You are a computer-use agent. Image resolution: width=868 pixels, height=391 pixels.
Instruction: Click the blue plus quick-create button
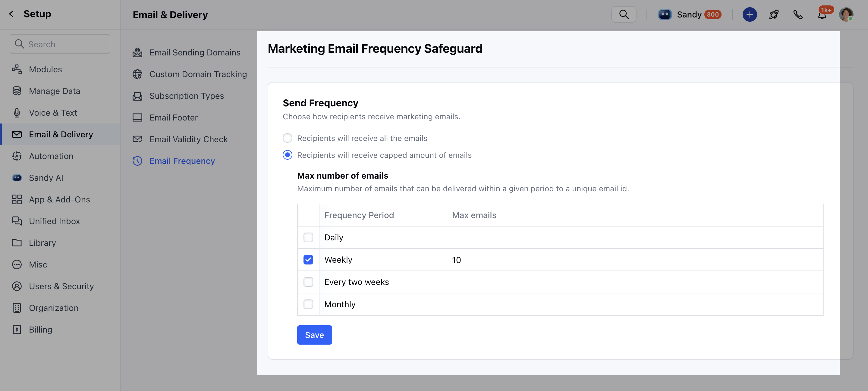[749, 14]
